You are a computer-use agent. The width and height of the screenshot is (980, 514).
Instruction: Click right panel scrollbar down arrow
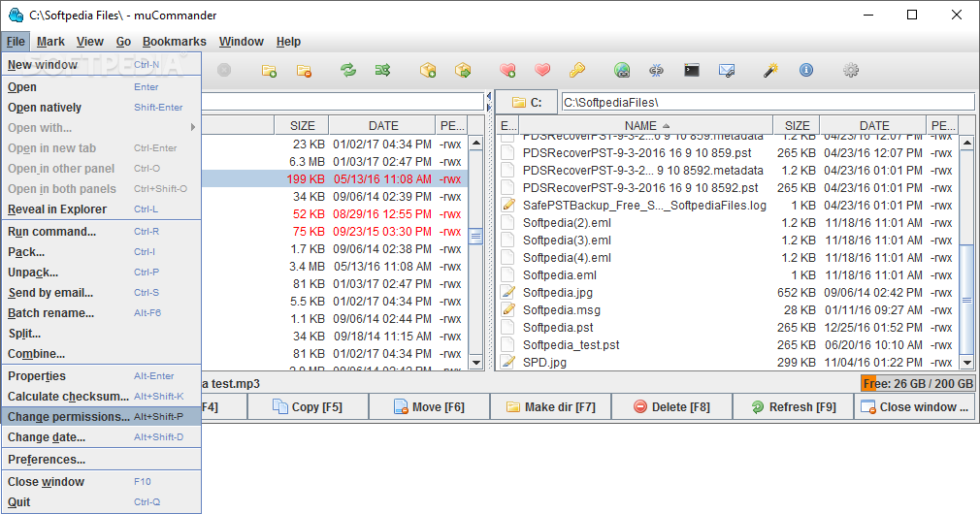[x=966, y=363]
